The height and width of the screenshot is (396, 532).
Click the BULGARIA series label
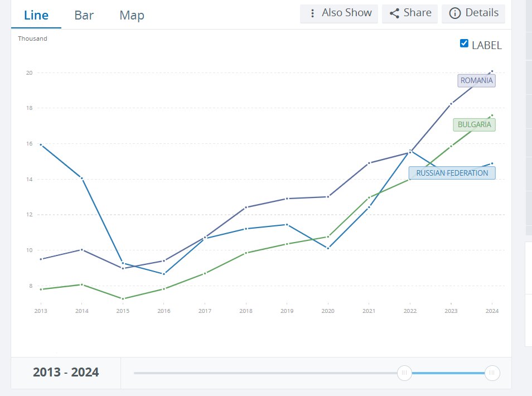pyautogui.click(x=475, y=124)
